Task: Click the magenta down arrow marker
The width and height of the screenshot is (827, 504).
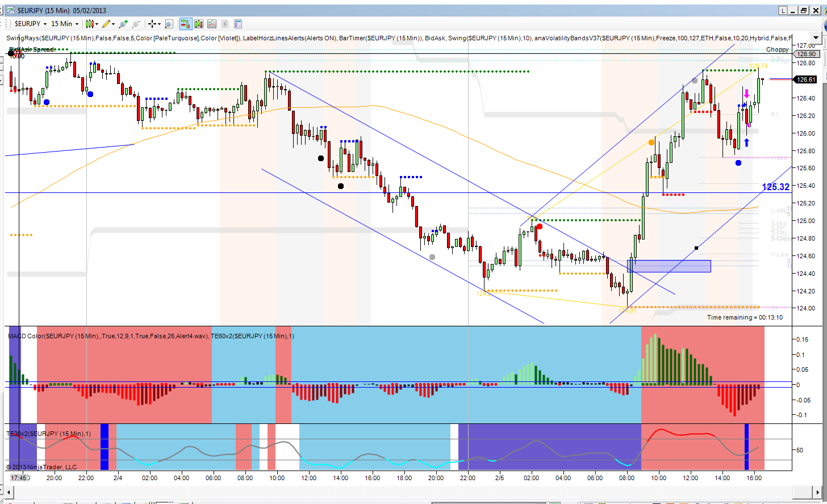Action: tap(746, 94)
